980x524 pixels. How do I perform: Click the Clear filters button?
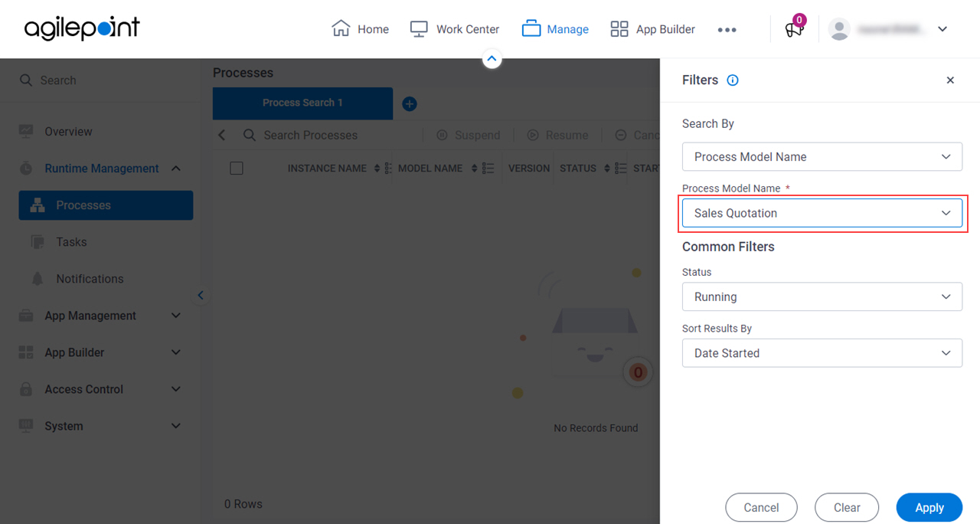click(x=847, y=507)
